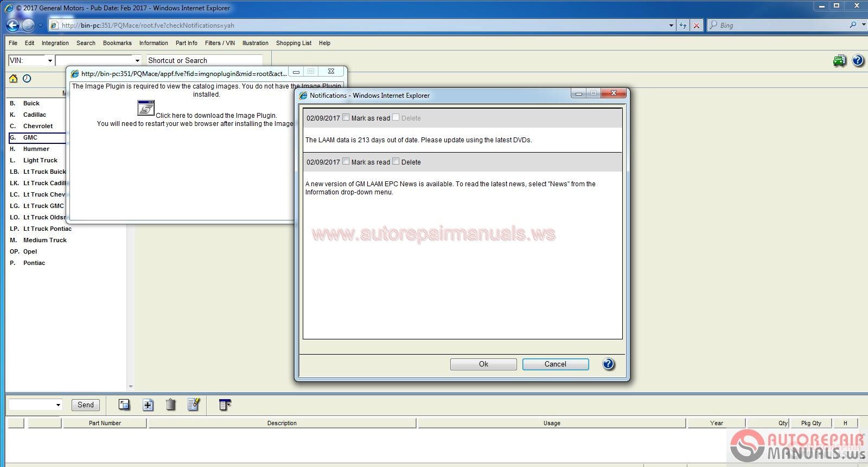Viewport: 868px width, 467px height.
Task: Expand the dropdown next to VIN field
Action: tap(137, 61)
